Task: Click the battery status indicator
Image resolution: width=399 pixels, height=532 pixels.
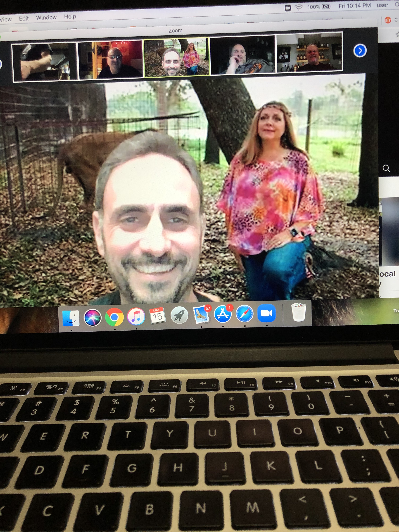Action: 326,7
